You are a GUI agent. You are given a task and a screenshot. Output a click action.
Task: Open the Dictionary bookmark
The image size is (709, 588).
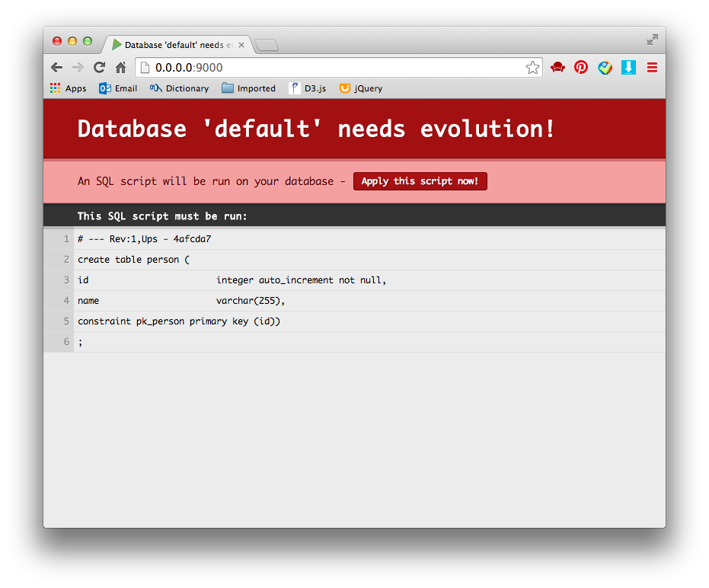click(x=179, y=88)
